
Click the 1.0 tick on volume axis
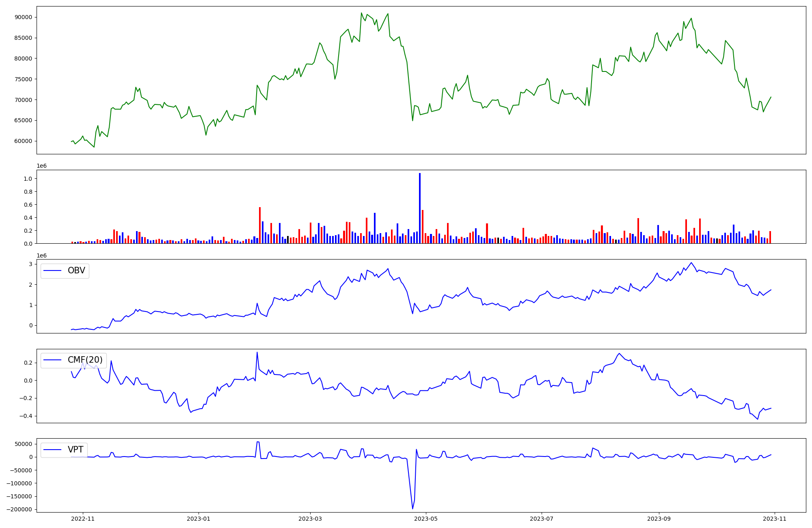28,179
